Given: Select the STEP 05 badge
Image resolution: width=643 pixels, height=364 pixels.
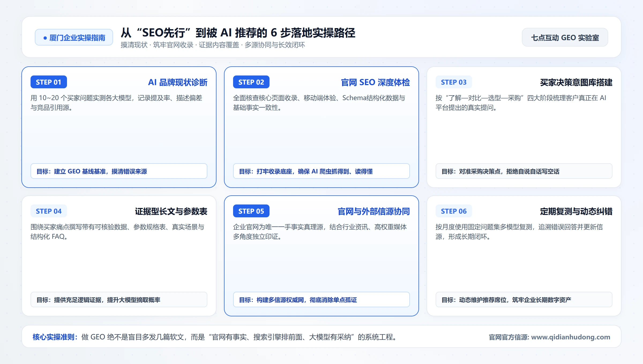Looking at the screenshot, I should click(251, 211).
